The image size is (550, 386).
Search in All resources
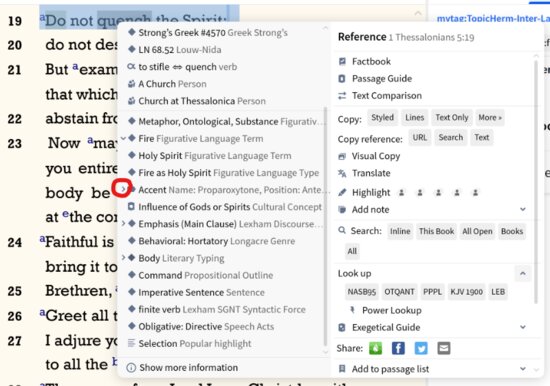click(x=352, y=251)
